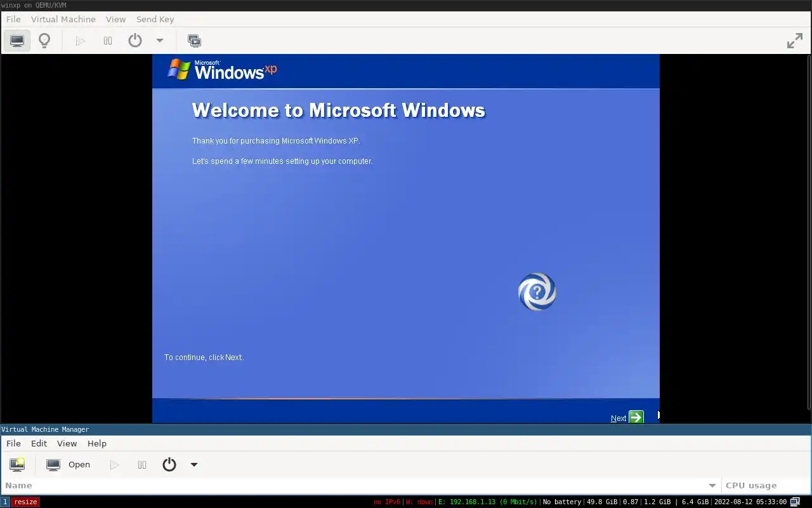Click the date and time display

coord(750,502)
